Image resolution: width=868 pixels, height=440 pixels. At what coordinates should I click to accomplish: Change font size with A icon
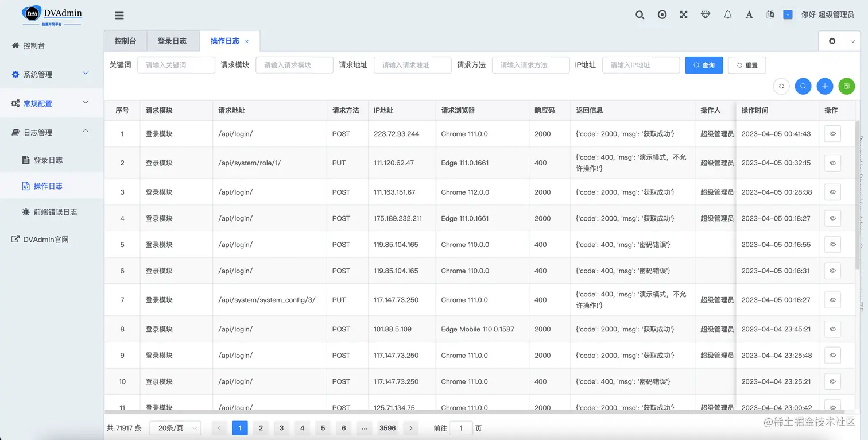click(749, 15)
